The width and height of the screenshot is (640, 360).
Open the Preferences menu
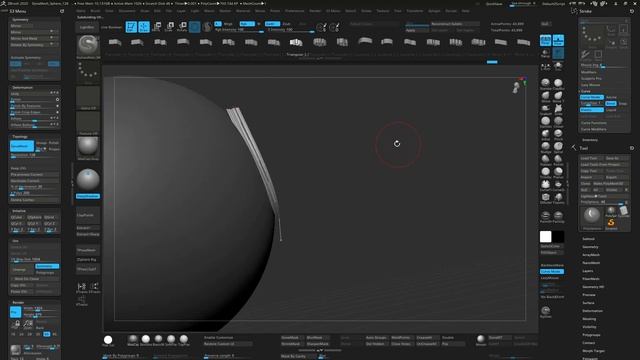[295, 11]
